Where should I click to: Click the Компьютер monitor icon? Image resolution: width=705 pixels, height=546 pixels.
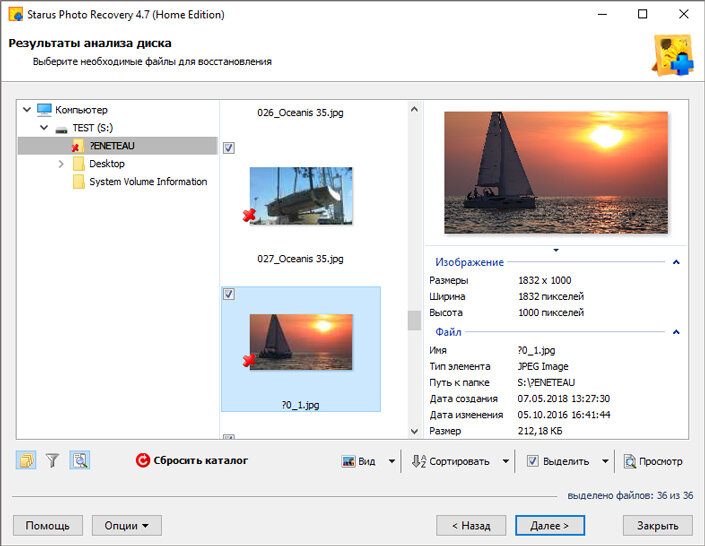coord(45,109)
